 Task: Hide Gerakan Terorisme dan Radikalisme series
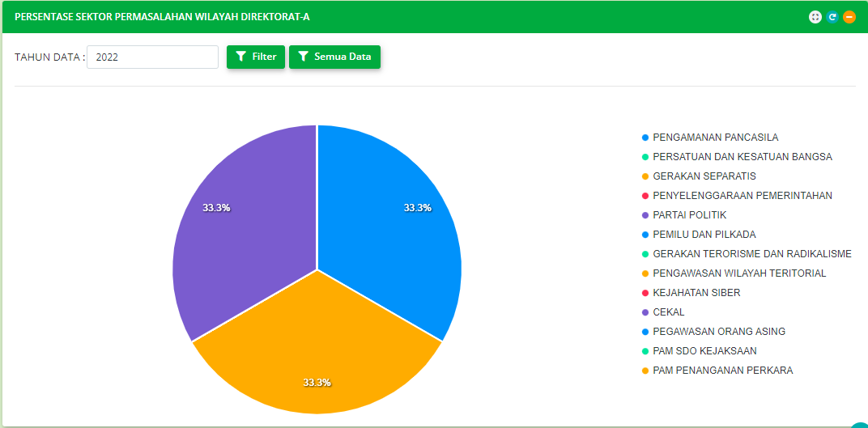[751, 254]
